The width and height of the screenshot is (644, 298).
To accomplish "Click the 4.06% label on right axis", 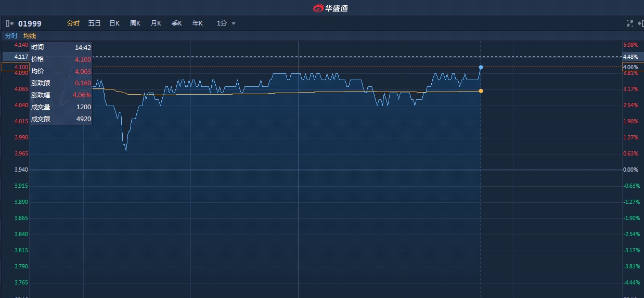I will (630, 67).
